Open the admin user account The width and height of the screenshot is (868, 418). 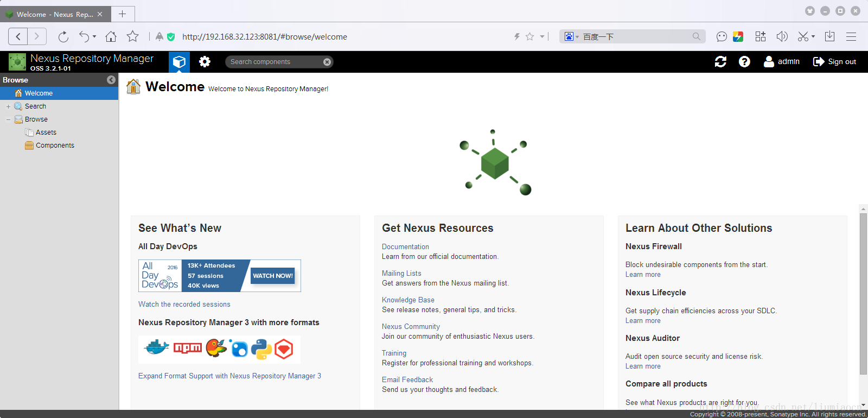click(x=782, y=62)
